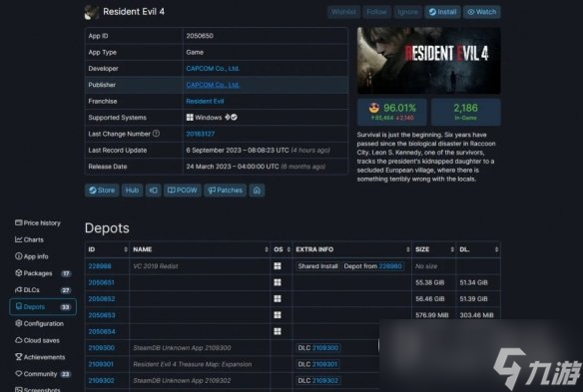Sort depots by ID column arrows
This screenshot has height=392, width=583.
click(x=126, y=249)
